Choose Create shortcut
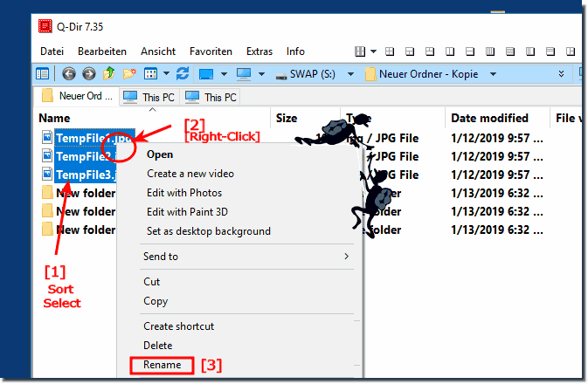 (179, 326)
